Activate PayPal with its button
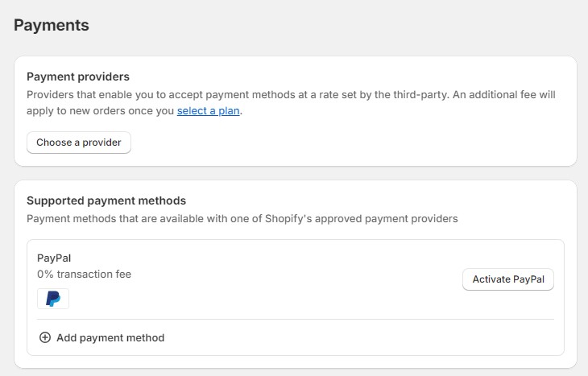This screenshot has width=588, height=376. pyautogui.click(x=507, y=279)
